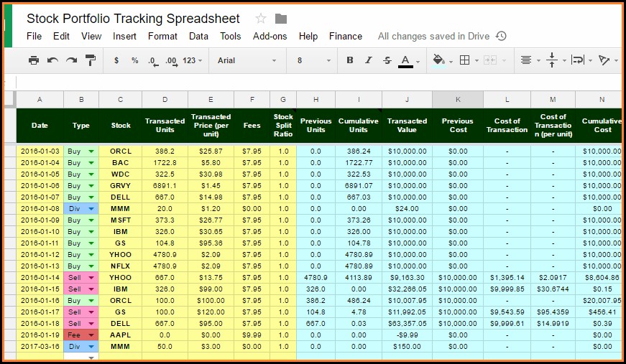Toggle italic formatting
The height and width of the screenshot is (364, 626).
click(368, 60)
